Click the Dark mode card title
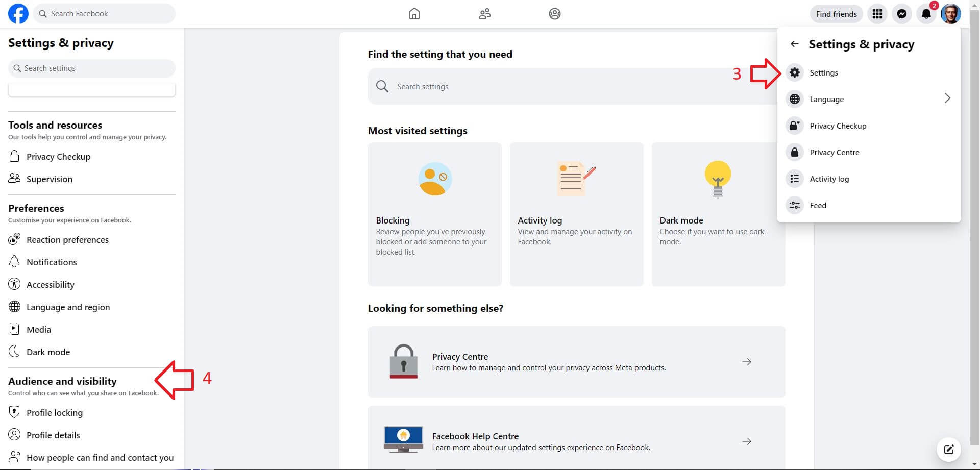 tap(681, 220)
